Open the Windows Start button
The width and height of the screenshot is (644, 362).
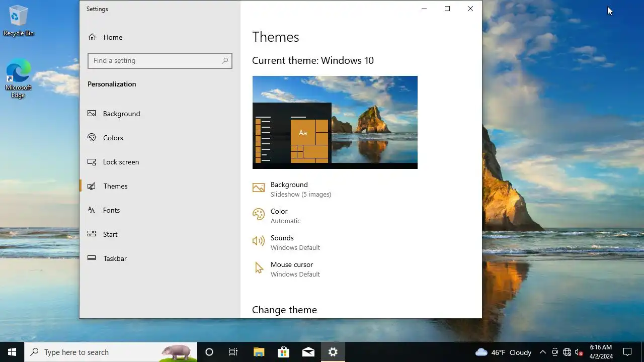12,352
